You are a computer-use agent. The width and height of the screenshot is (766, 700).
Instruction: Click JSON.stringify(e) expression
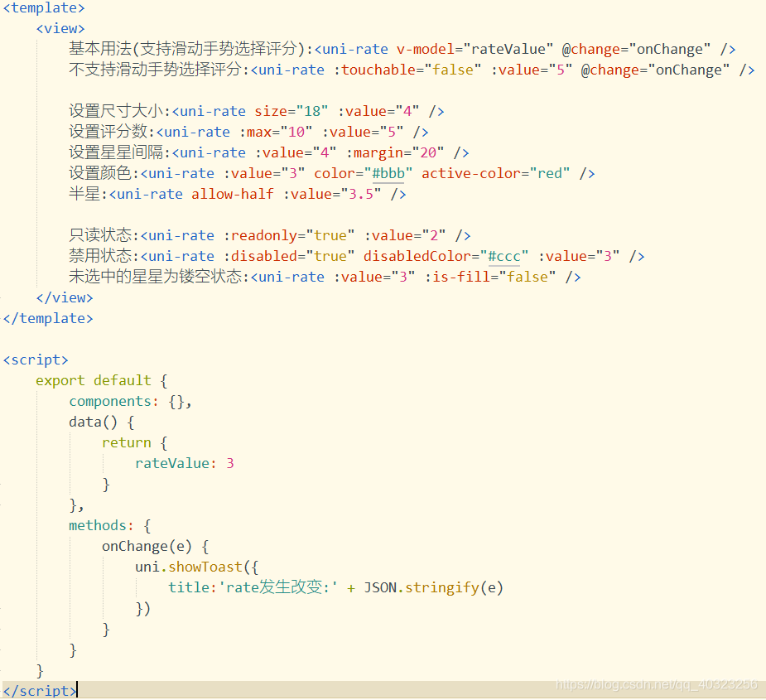tap(433, 587)
